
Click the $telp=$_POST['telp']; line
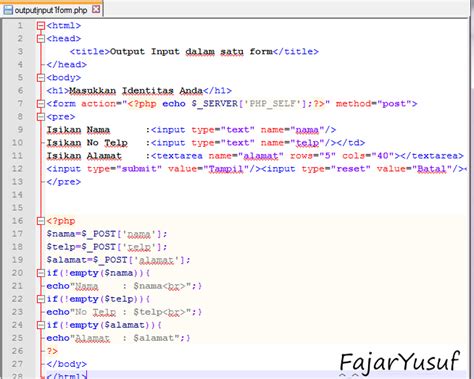pyautogui.click(x=107, y=247)
